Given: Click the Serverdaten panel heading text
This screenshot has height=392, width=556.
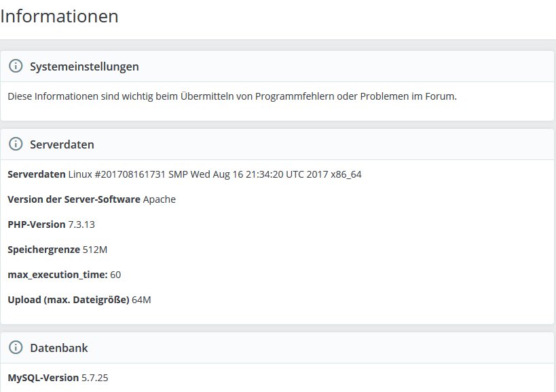Looking at the screenshot, I should pyautogui.click(x=62, y=144).
